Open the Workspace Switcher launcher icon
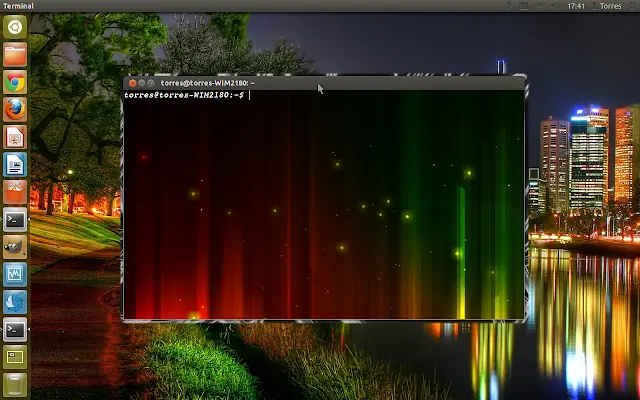The height and width of the screenshot is (400, 640). coord(15,357)
